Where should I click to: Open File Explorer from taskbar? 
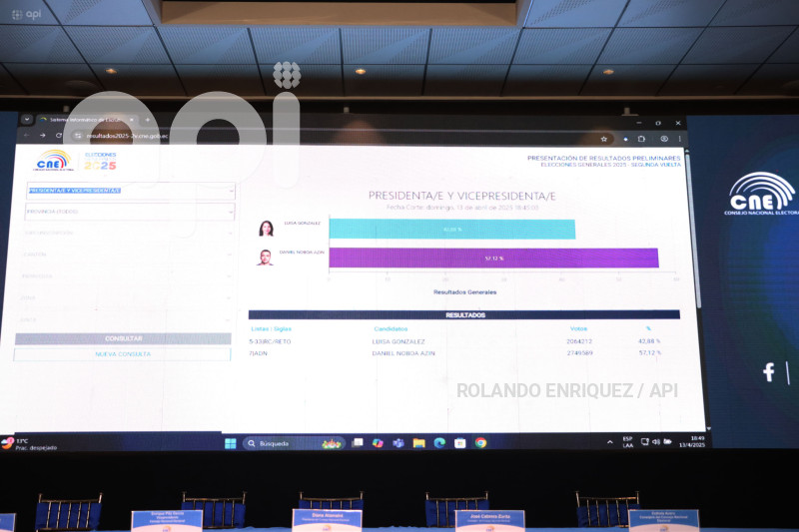[x=418, y=443]
